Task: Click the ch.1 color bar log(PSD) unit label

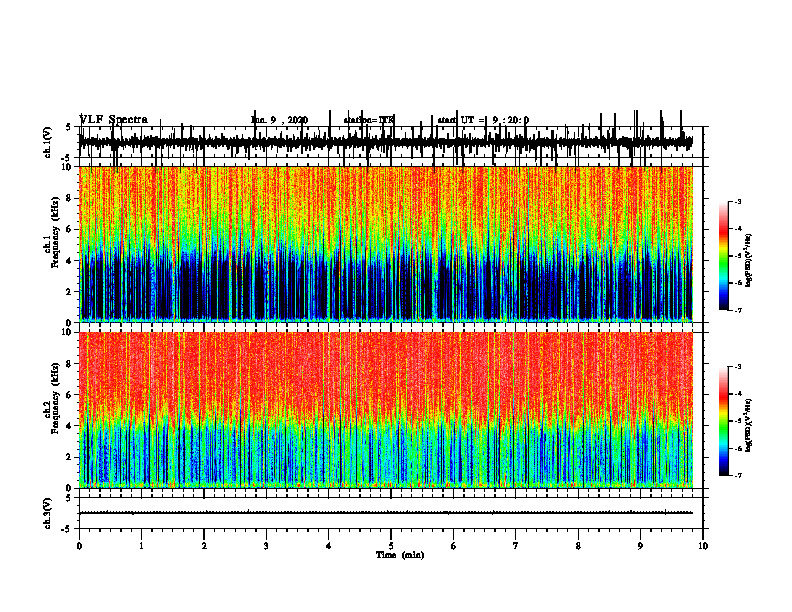Action: 748,261
